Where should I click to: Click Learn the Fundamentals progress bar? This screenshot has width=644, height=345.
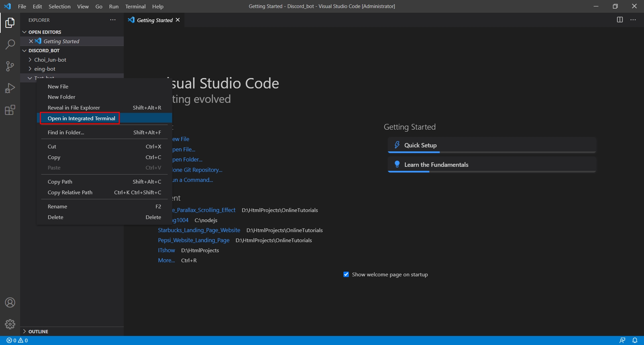click(492, 172)
